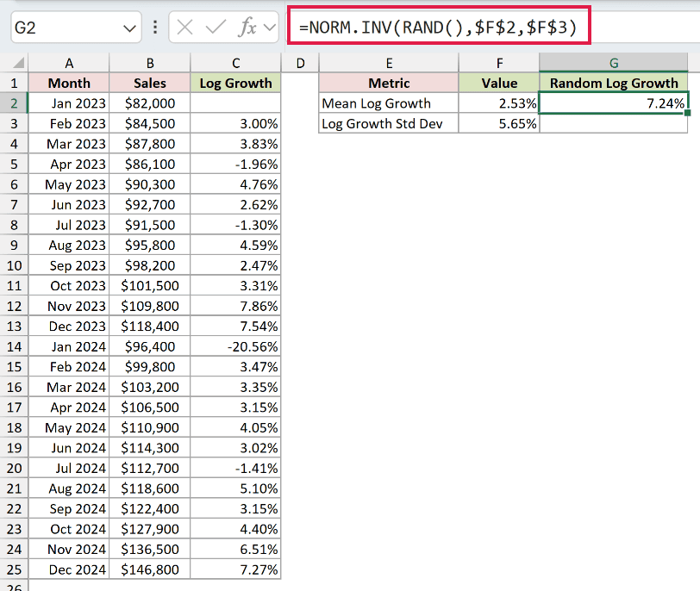Select column D header

300,63
